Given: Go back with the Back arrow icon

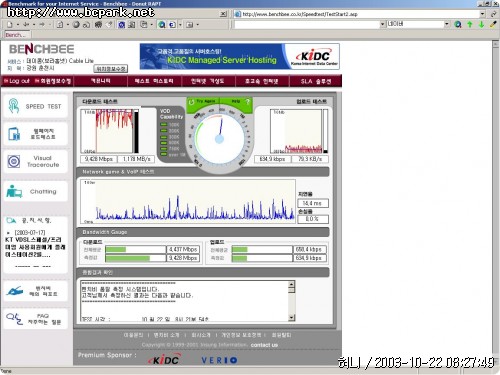Looking at the screenshot, I should pos(26,25).
